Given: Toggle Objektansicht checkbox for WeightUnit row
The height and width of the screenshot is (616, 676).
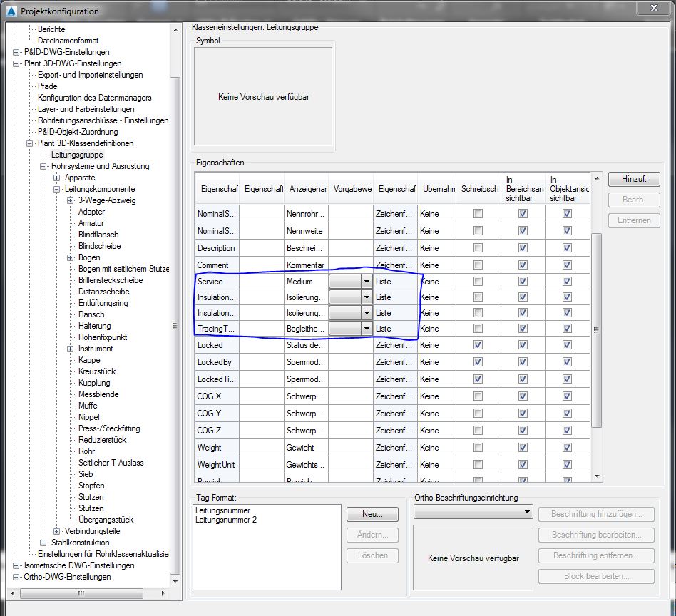Looking at the screenshot, I should pyautogui.click(x=568, y=465).
